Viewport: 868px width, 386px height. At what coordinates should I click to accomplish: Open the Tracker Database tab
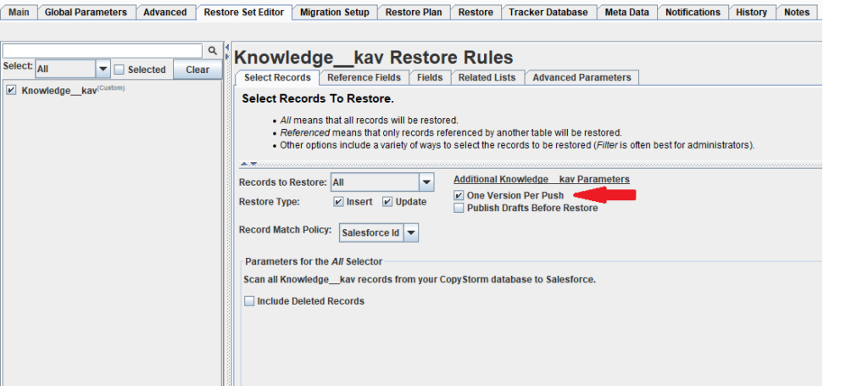point(548,12)
